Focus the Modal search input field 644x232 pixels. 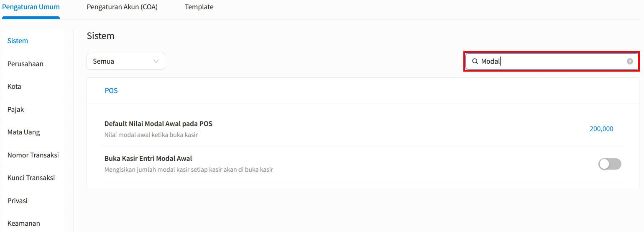[x=552, y=61]
